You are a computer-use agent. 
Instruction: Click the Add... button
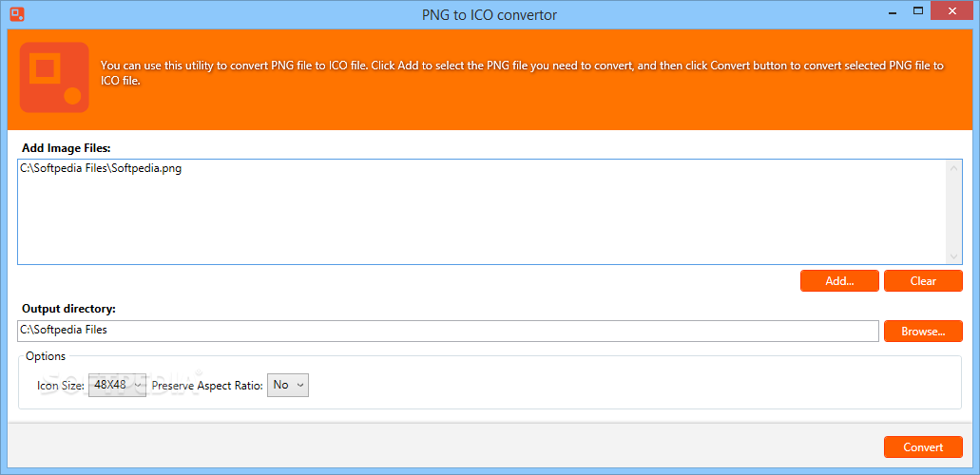pyautogui.click(x=839, y=280)
